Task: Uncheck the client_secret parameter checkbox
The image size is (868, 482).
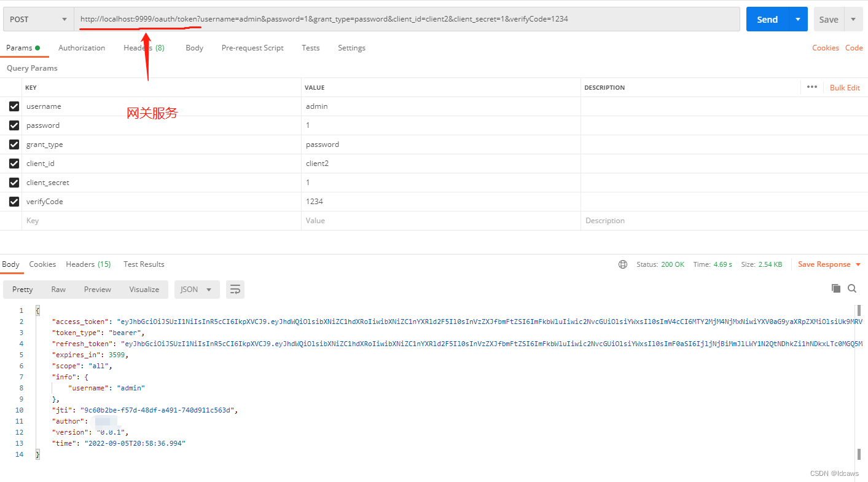Action: click(14, 183)
